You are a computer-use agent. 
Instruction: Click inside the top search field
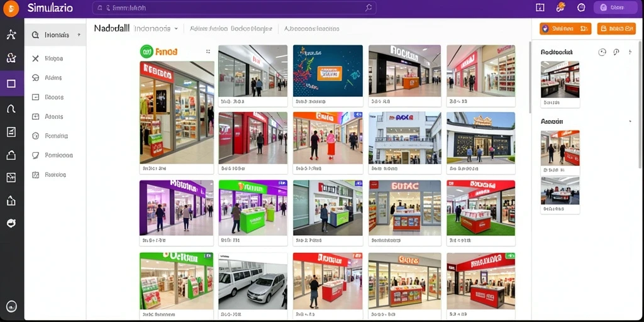click(234, 8)
